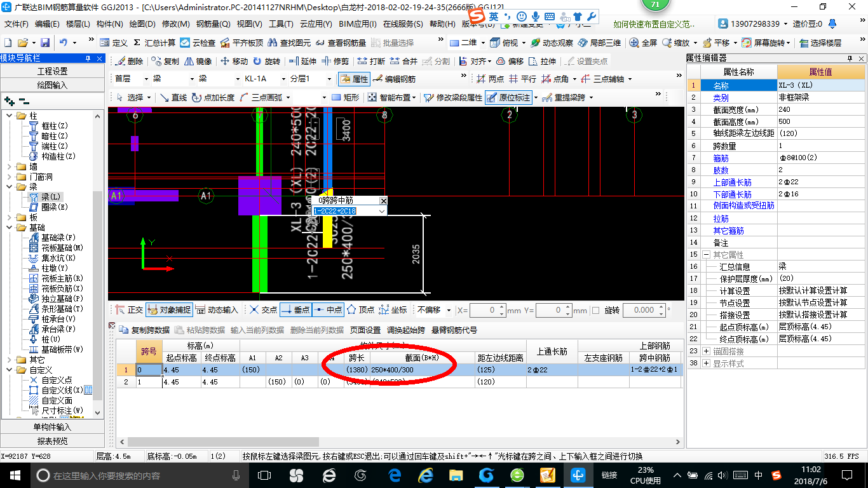Toggle 原位标注 in-place annotation mode
This screenshot has width=868, height=488.
508,97
